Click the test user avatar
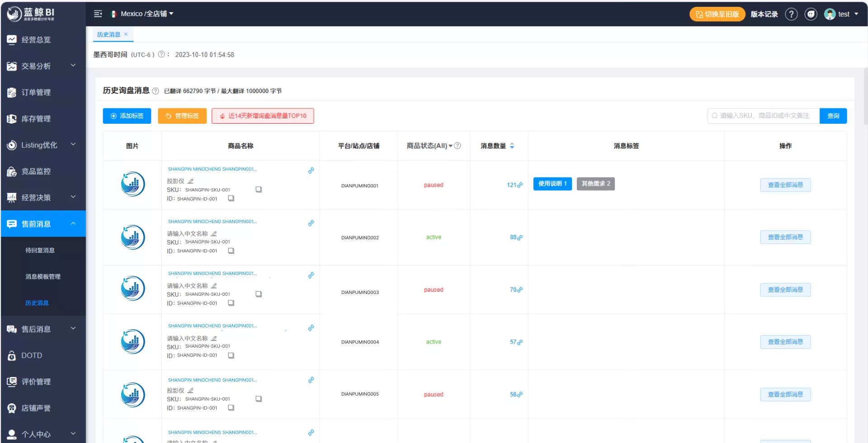 point(830,14)
